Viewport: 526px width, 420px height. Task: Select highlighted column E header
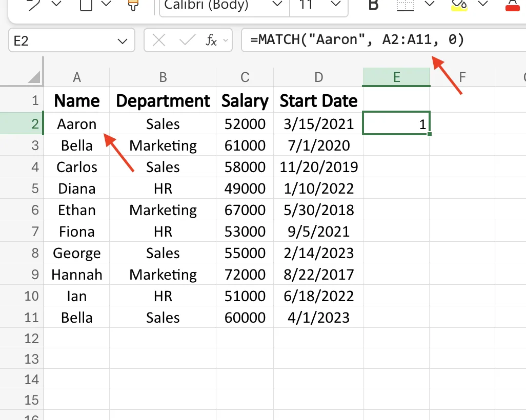pos(396,77)
